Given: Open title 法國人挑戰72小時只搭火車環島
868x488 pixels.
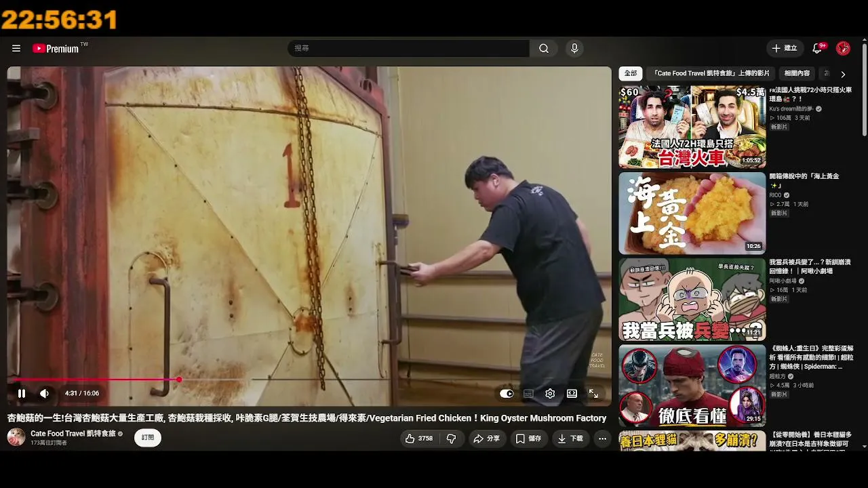Looking at the screenshot, I should pyautogui.click(x=810, y=94).
